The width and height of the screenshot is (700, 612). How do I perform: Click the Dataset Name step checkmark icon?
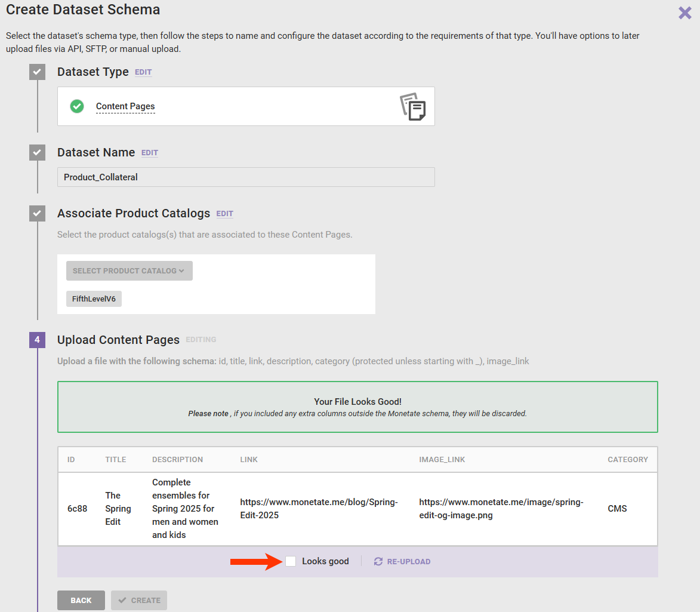[37, 153]
